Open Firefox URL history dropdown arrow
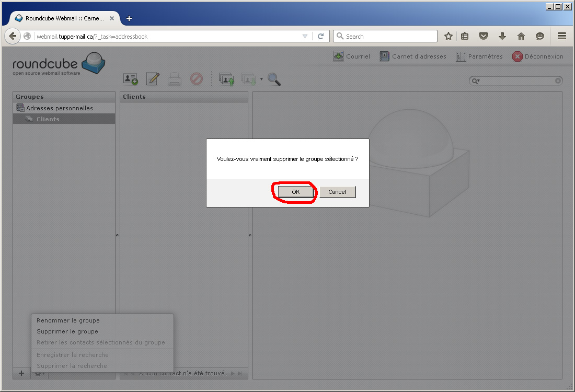 pyautogui.click(x=305, y=37)
